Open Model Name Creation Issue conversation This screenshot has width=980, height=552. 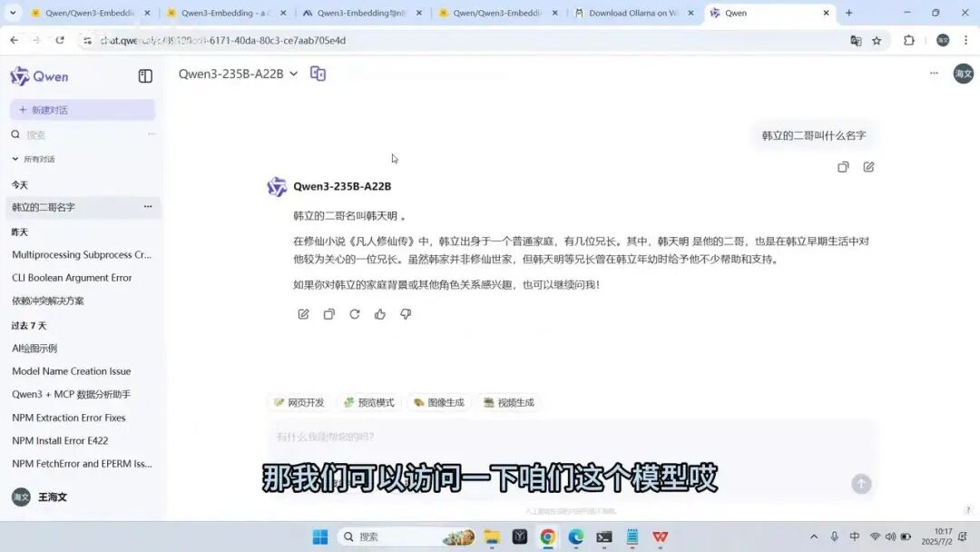72,371
